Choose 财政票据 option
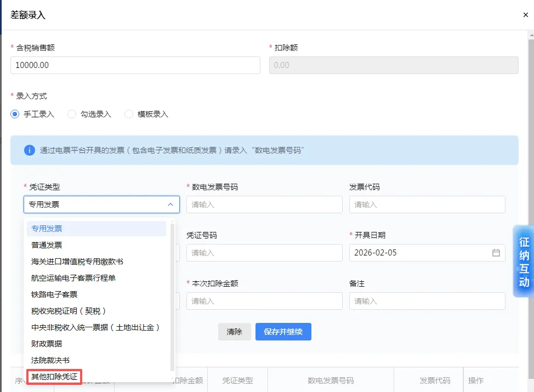This screenshot has width=534, height=392. point(96,344)
